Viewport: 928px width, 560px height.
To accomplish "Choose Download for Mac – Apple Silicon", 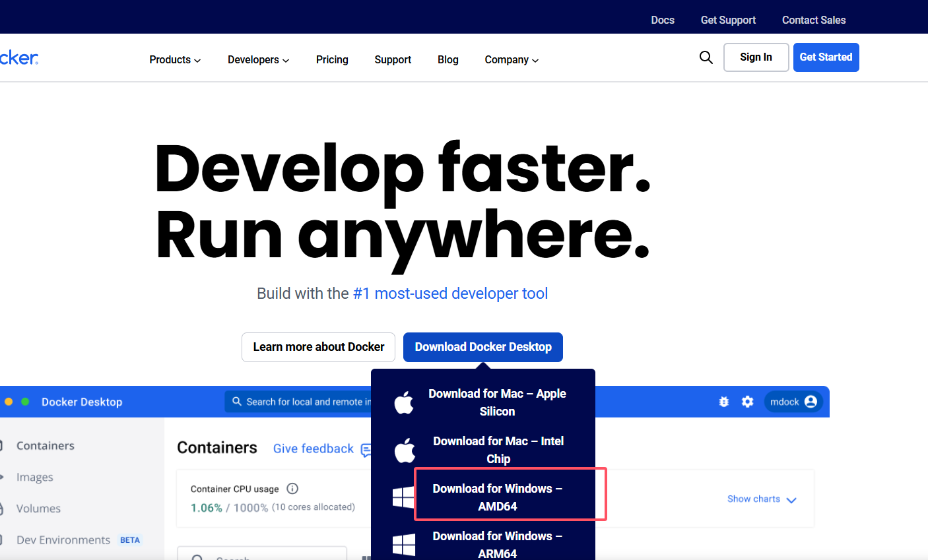I will point(497,402).
